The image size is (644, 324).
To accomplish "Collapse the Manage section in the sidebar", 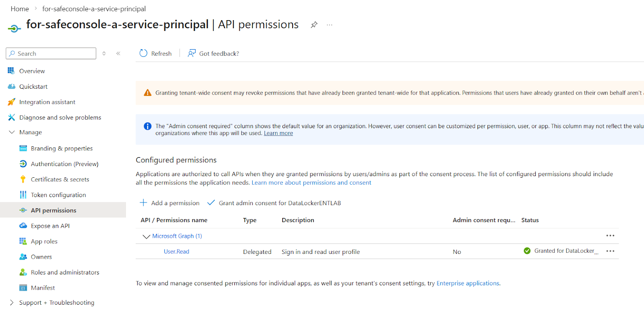I will pyautogui.click(x=12, y=132).
